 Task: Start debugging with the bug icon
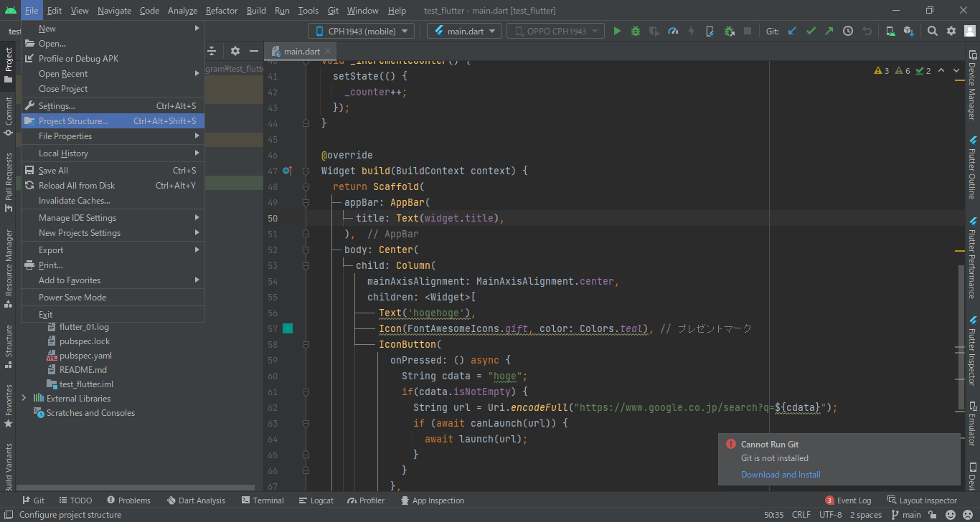[x=636, y=31]
